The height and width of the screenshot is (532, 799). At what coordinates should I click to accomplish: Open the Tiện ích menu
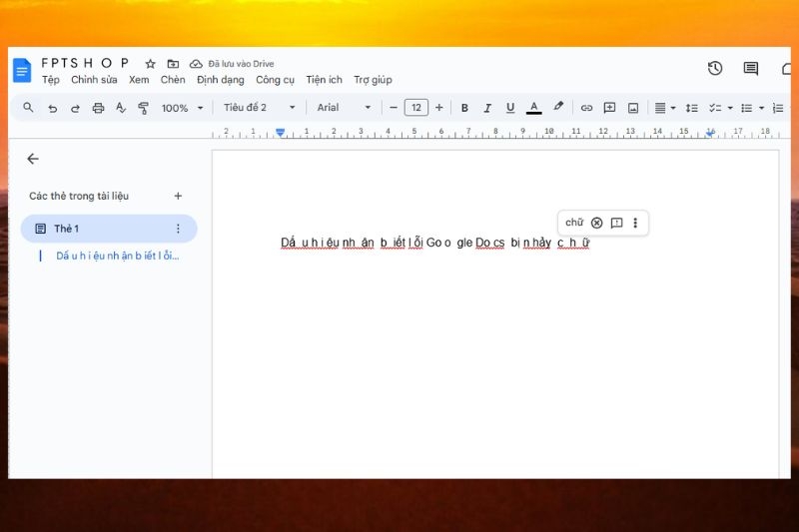[x=324, y=80]
